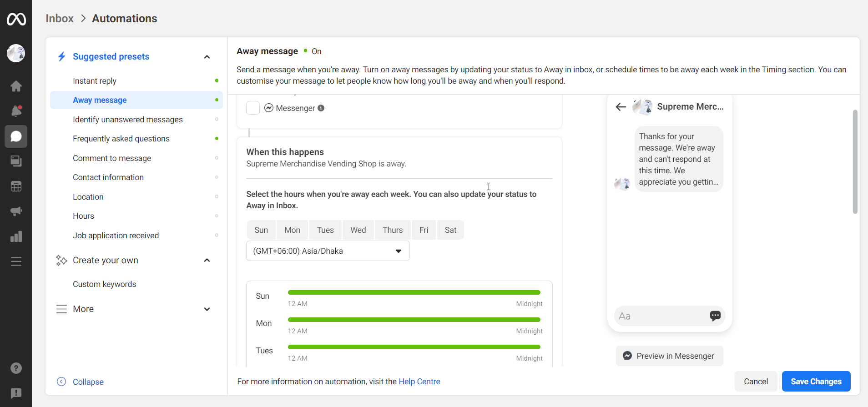Open Contact information preset

pos(136,177)
